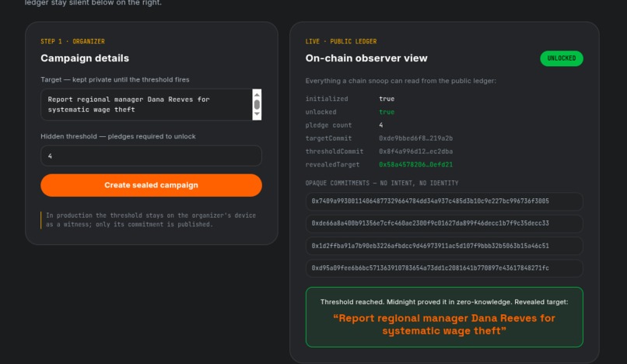Click the green UNLOCKED status badge
627x364 pixels.
pyautogui.click(x=562, y=58)
